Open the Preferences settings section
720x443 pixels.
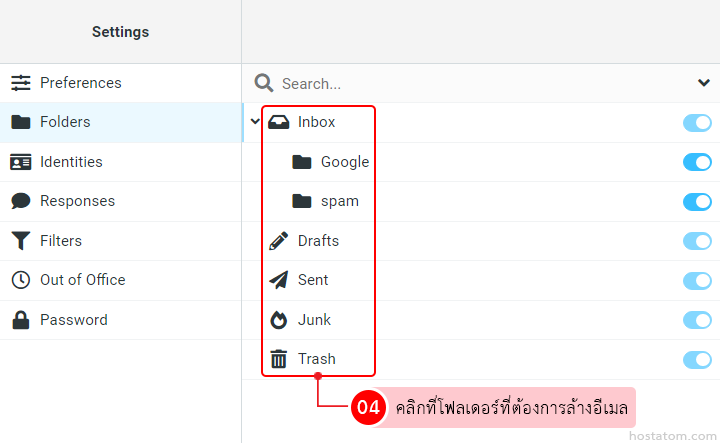[x=80, y=83]
